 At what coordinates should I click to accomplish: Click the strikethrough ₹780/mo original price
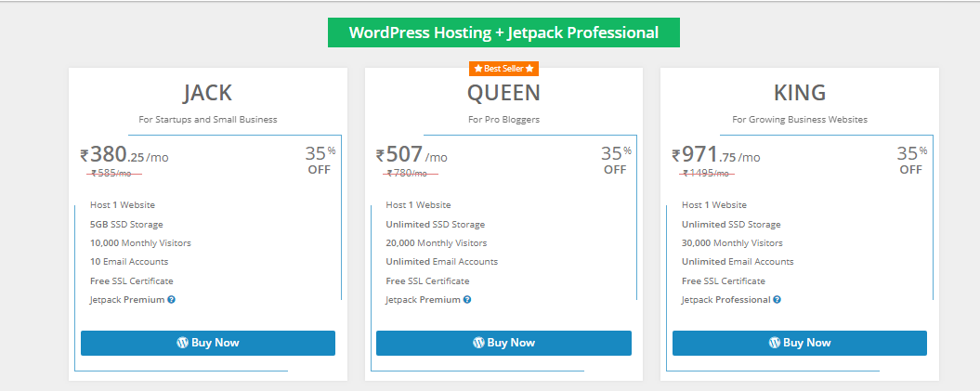click(408, 174)
